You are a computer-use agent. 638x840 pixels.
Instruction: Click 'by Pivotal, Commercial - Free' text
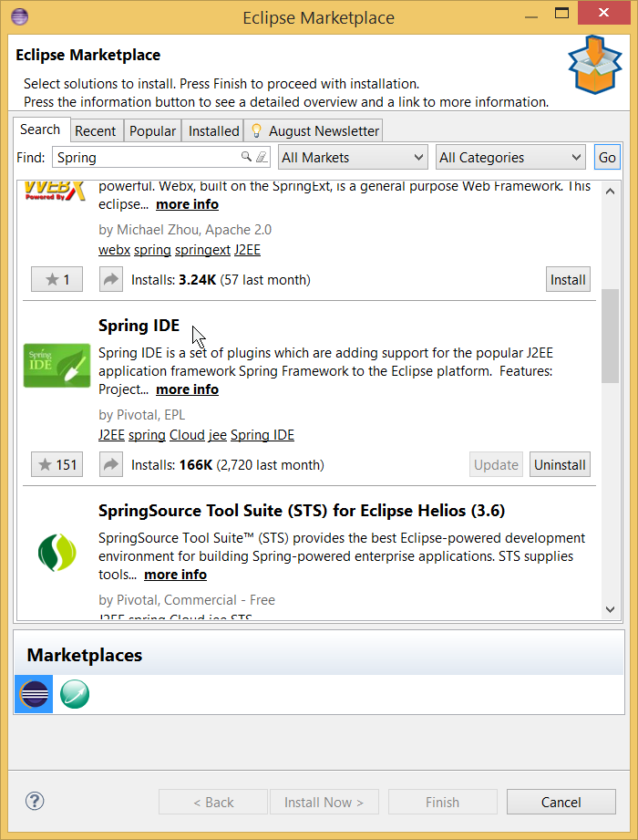[187, 600]
